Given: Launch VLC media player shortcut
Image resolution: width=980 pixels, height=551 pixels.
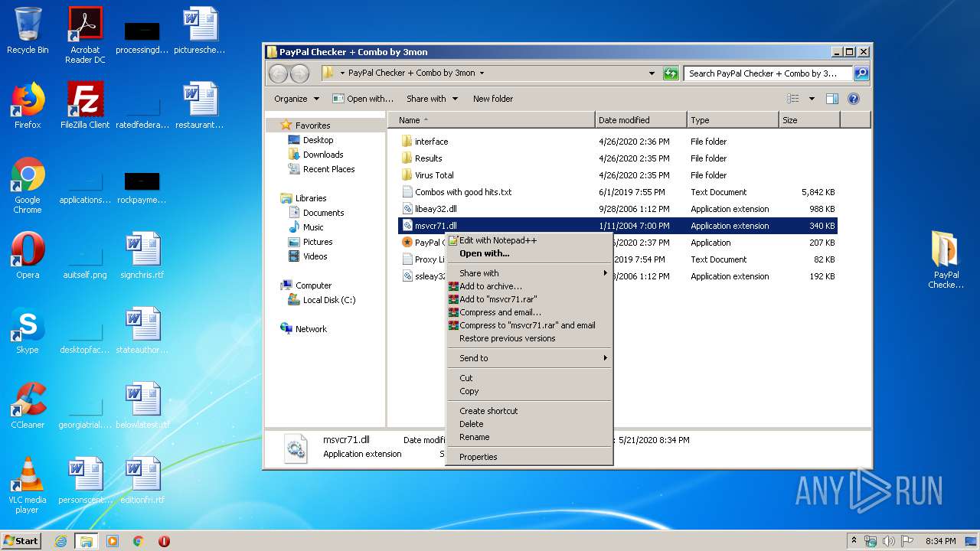Looking at the screenshot, I should 28,485.
